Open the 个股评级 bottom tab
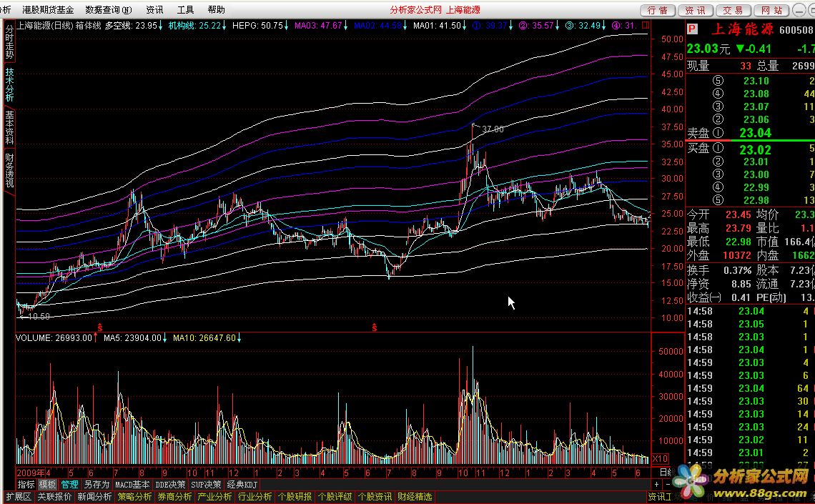This screenshot has height=504, width=815. pyautogui.click(x=334, y=497)
